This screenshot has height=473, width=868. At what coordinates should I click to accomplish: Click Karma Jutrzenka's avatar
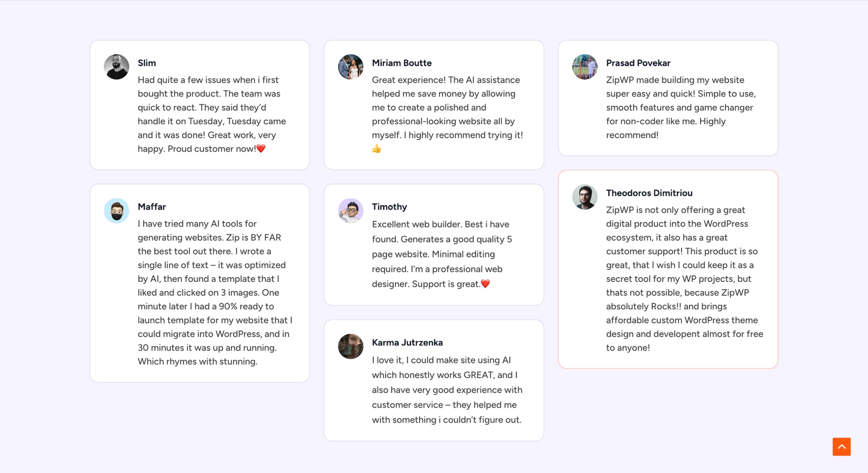[x=350, y=346]
